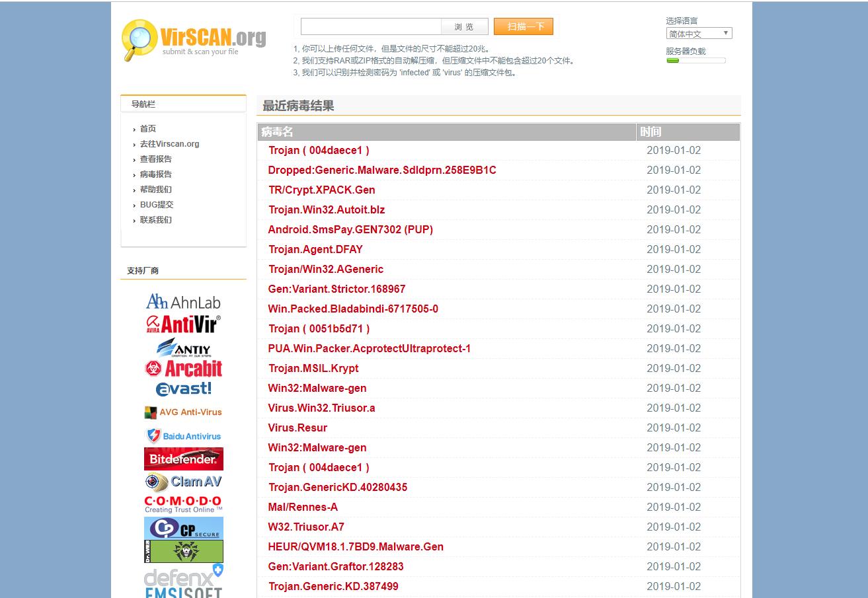Click the avast! vendor logo

pos(183,389)
